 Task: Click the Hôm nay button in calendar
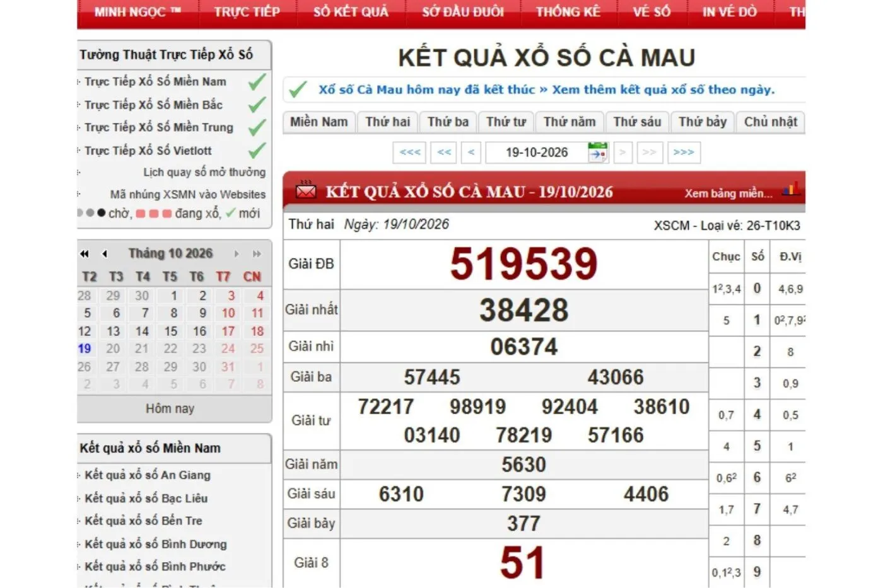click(x=170, y=408)
